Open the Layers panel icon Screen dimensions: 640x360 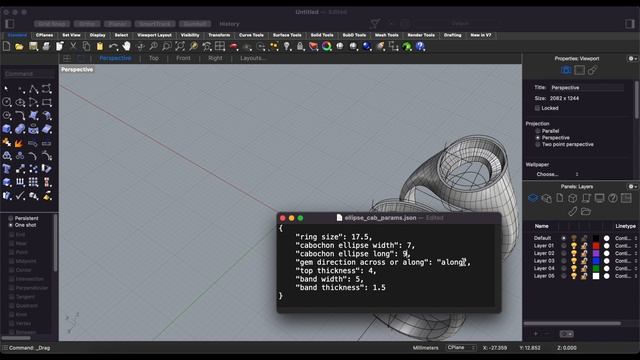pyautogui.click(x=533, y=198)
